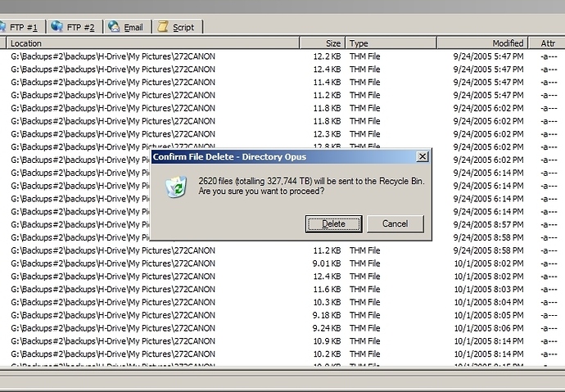
Task: Click the recycle bin icon in dialog
Action: pyautogui.click(x=174, y=187)
